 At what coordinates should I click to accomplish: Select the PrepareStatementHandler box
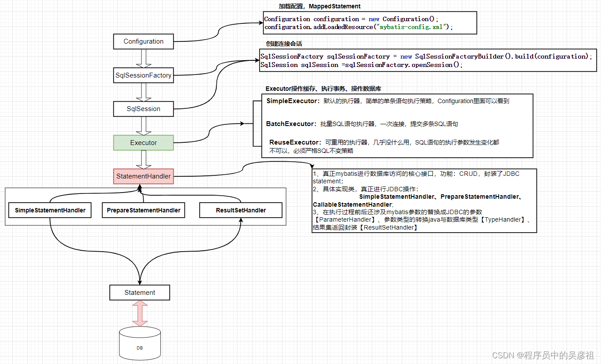[x=144, y=210]
